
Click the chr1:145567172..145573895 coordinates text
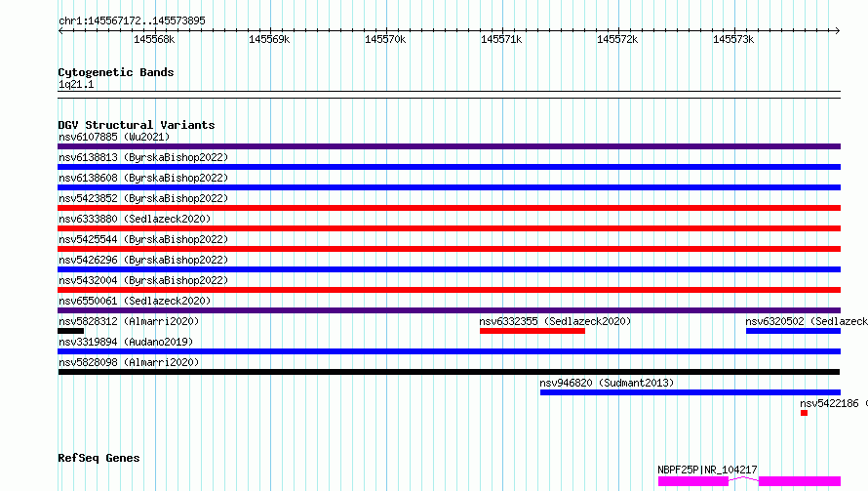[x=132, y=20]
